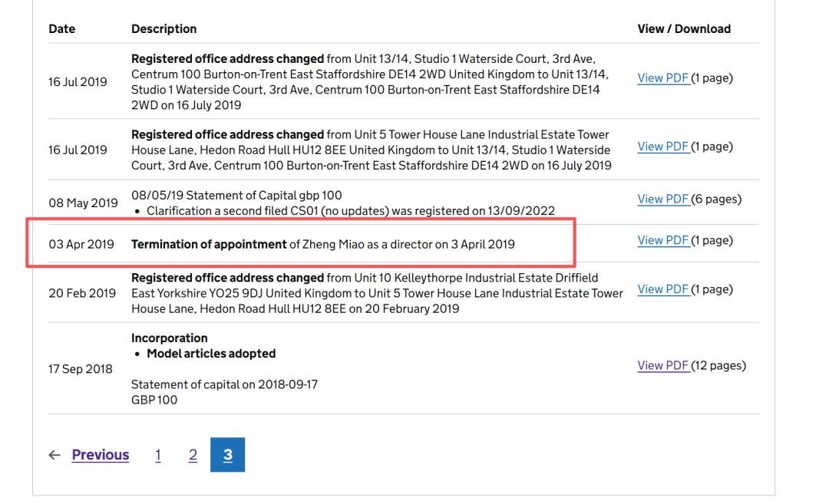Open PDF for Tower House Lane address change
This screenshot has width=829, height=504.
[x=663, y=147]
